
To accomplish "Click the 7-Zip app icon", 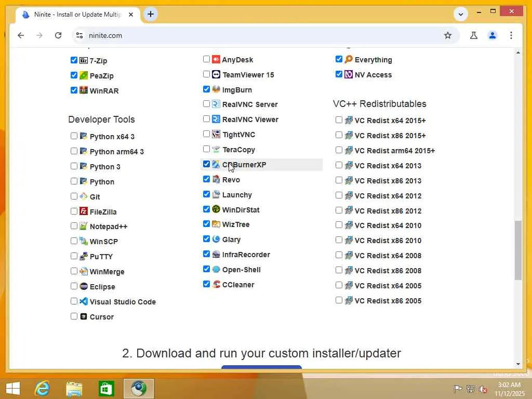I will click(x=84, y=60).
